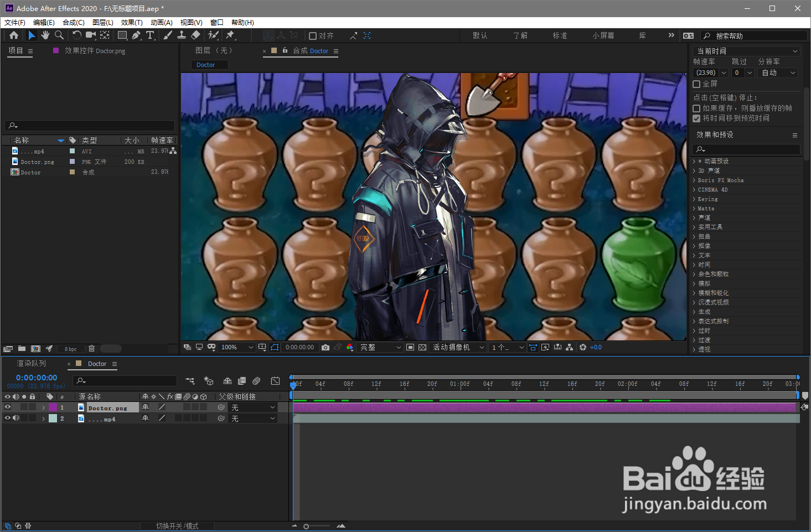The height and width of the screenshot is (532, 811).
Task: Open the 效果(T) menu
Action: pos(132,23)
